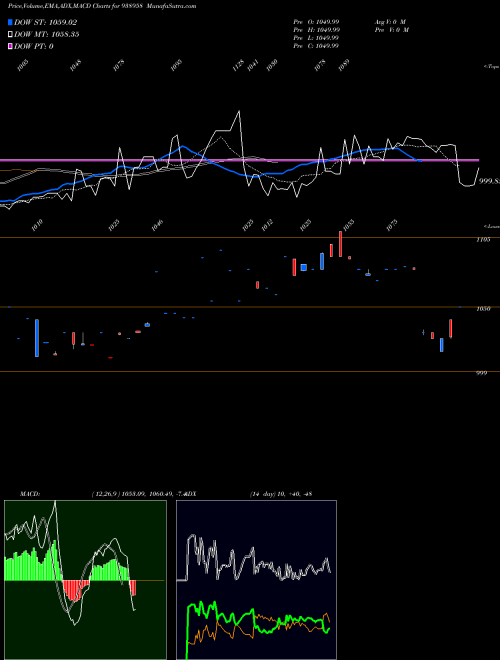The width and height of the screenshot is (500, 660).
Task: Click the 'Pre O: 1049.99' value
Action: [316, 22]
